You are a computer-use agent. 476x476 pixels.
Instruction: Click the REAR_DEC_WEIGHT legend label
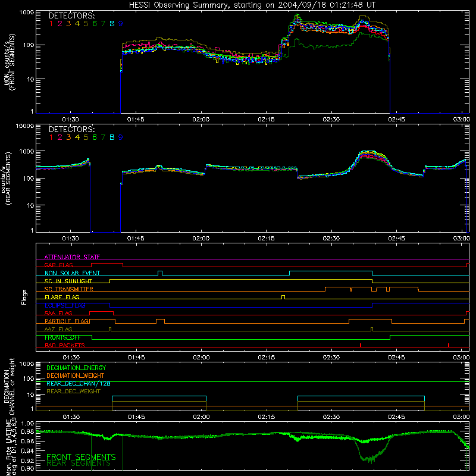[73, 392]
